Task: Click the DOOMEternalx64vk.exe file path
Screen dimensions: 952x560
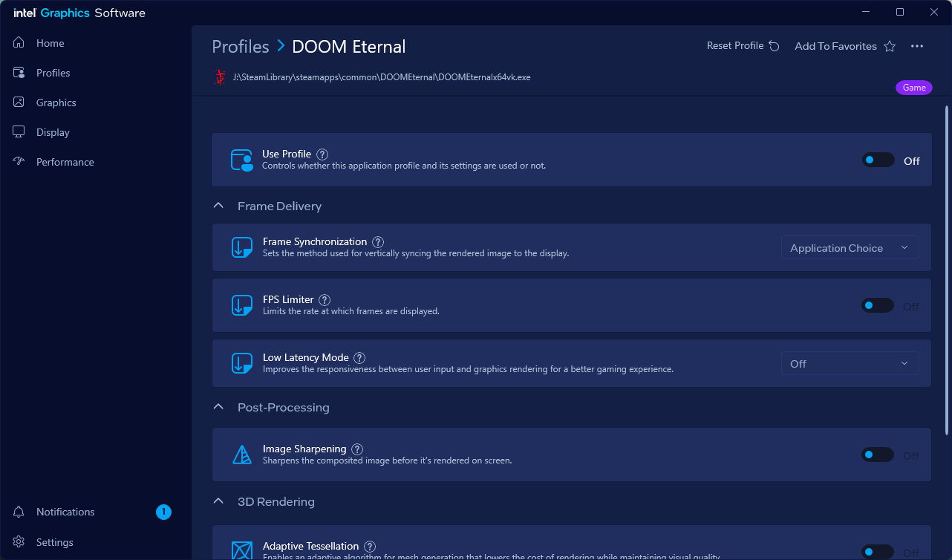Action: coord(382,77)
